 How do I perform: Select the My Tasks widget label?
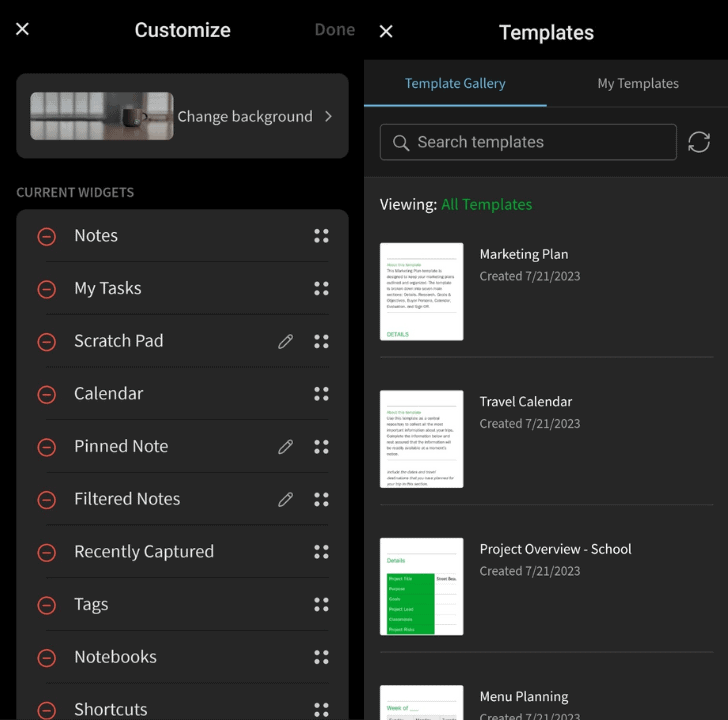coord(108,289)
